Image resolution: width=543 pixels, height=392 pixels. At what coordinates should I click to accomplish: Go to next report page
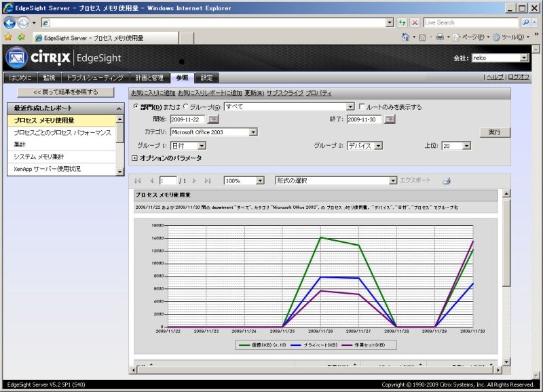194,180
